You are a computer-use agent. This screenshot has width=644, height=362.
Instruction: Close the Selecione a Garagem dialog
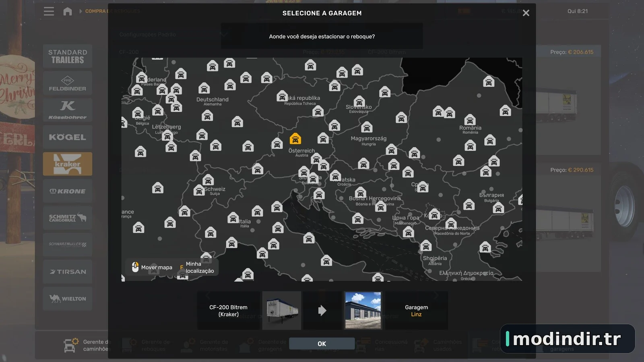(526, 13)
